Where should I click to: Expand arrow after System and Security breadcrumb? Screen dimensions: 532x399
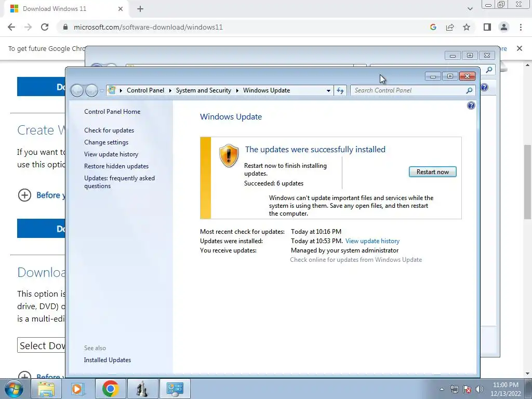[237, 90]
